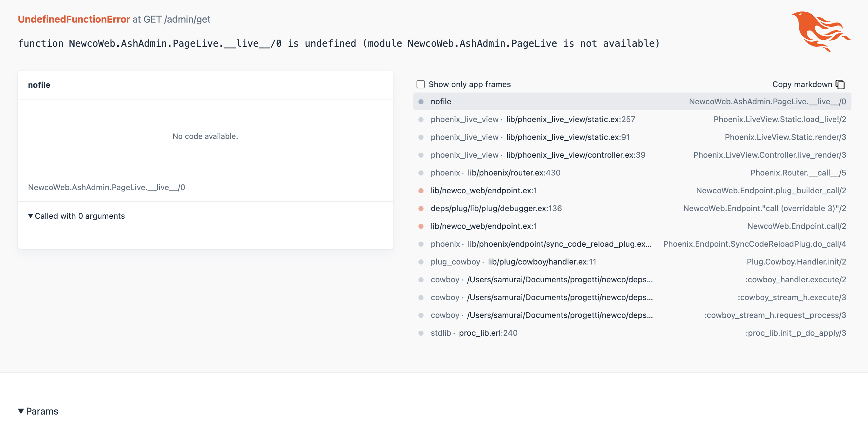Click the gray dot beside nofile frame
Viewport: 868px width, 426px height.
tap(421, 101)
